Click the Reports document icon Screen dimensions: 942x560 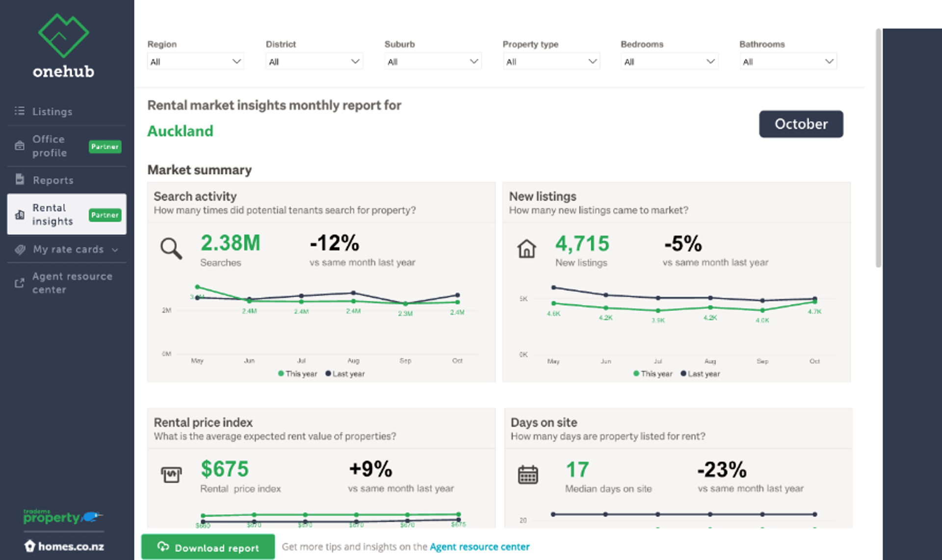(20, 179)
